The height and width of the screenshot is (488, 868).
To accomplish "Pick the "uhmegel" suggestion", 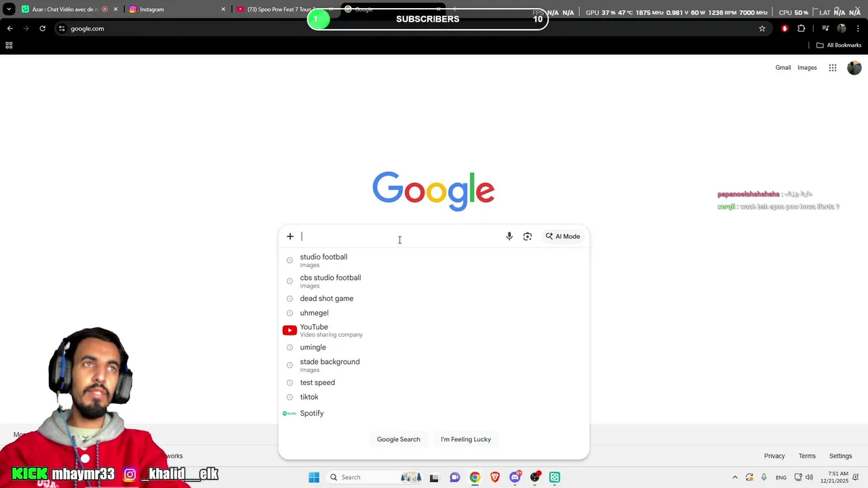I will coord(434,313).
